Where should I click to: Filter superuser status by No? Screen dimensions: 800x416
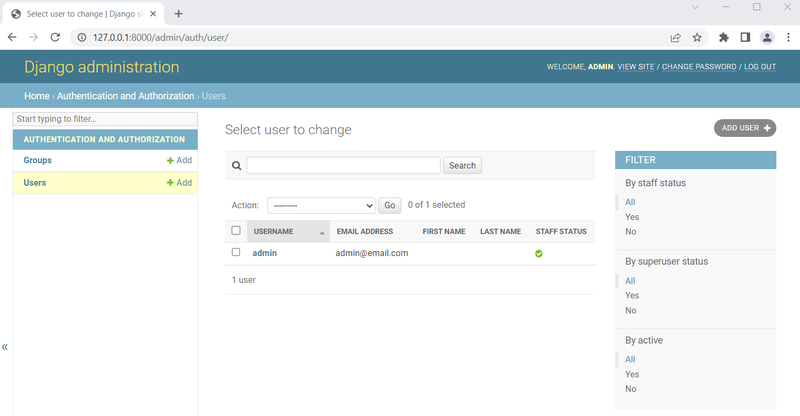coord(631,310)
